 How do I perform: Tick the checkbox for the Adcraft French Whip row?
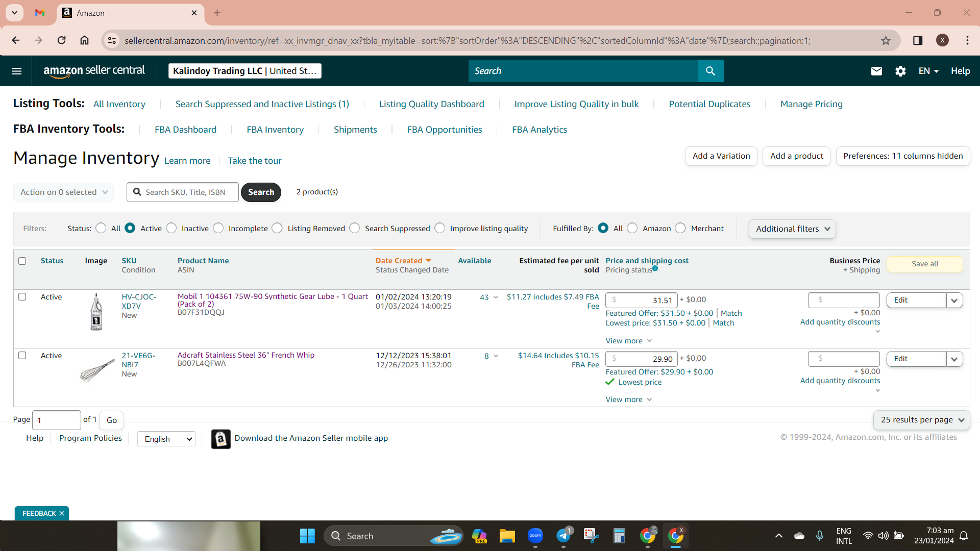tap(22, 356)
